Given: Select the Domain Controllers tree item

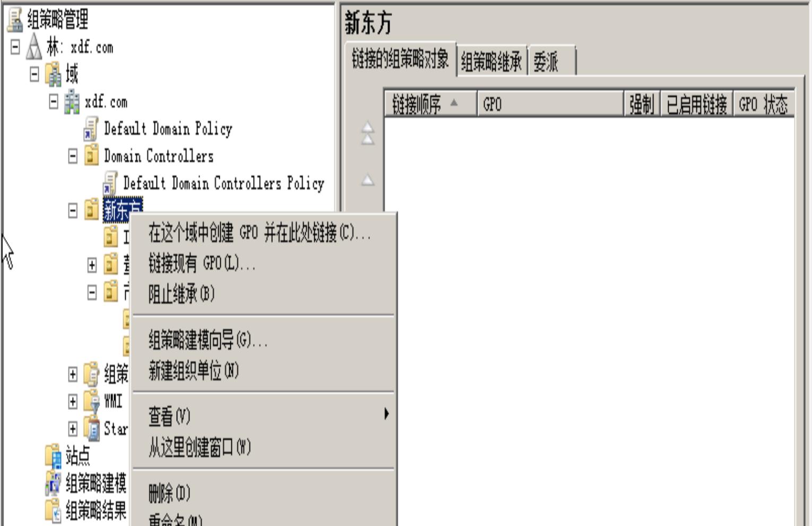Looking at the screenshot, I should click(159, 156).
